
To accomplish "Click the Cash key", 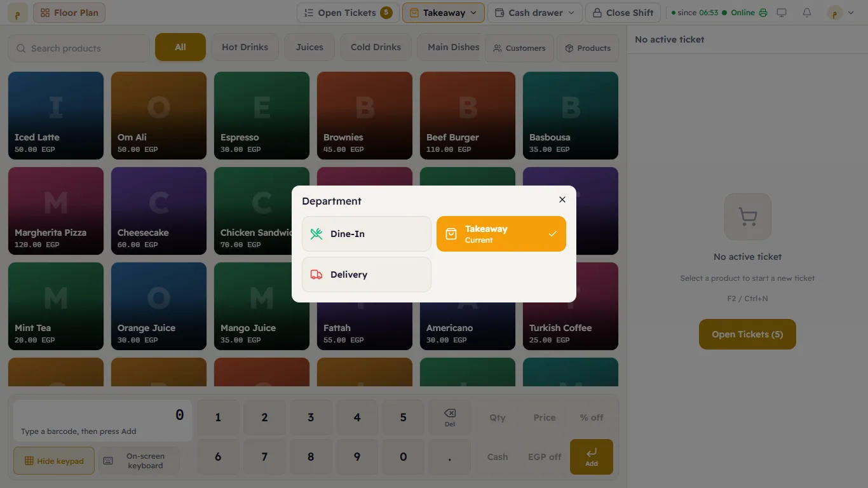I will pos(498,457).
